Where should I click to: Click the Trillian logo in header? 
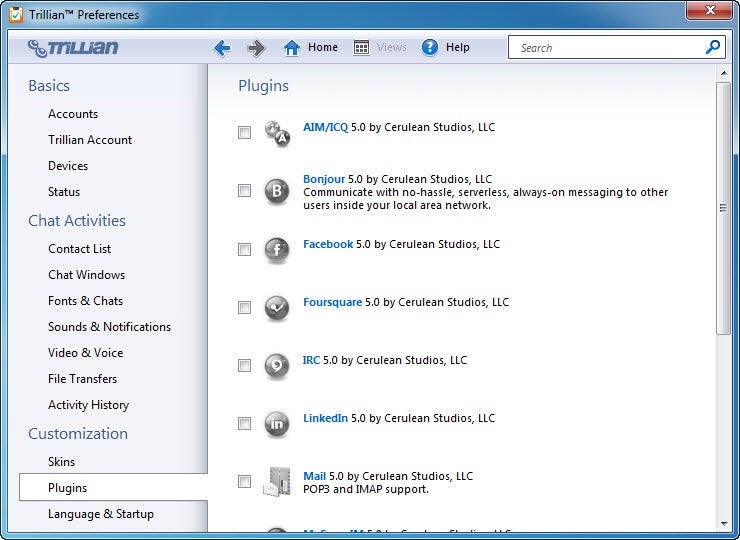coord(73,48)
